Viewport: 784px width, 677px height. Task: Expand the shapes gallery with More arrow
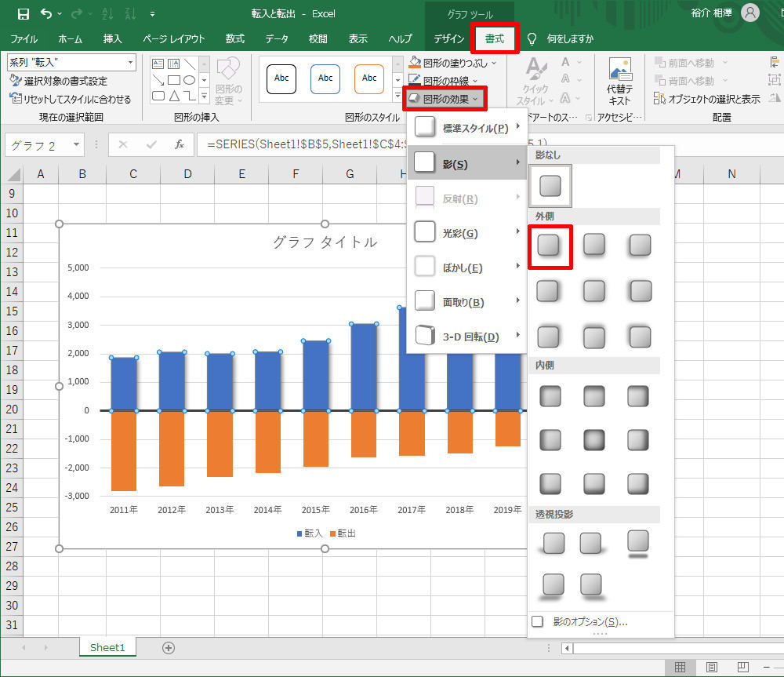tap(204, 96)
